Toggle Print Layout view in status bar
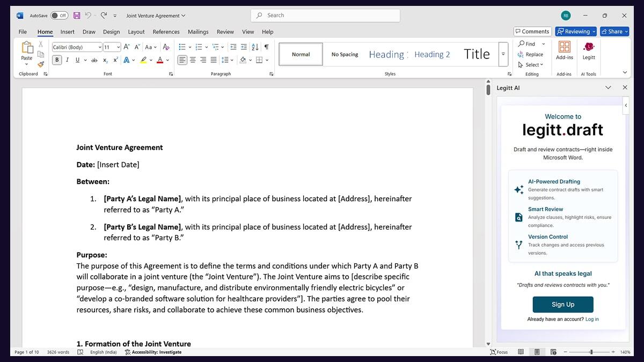 [x=537, y=352]
